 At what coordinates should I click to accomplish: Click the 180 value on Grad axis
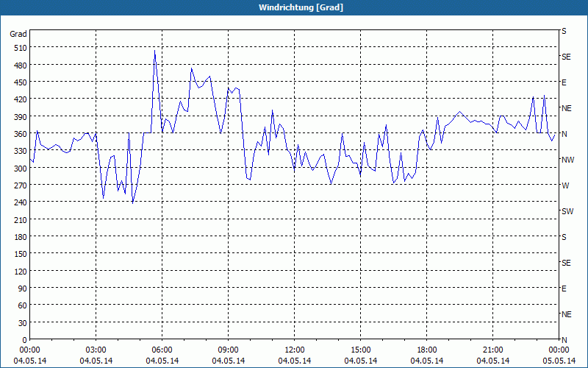[21, 237]
